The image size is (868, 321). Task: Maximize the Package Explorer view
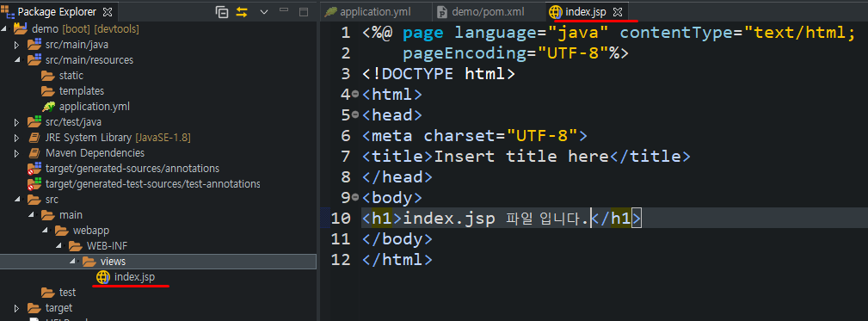(x=304, y=12)
